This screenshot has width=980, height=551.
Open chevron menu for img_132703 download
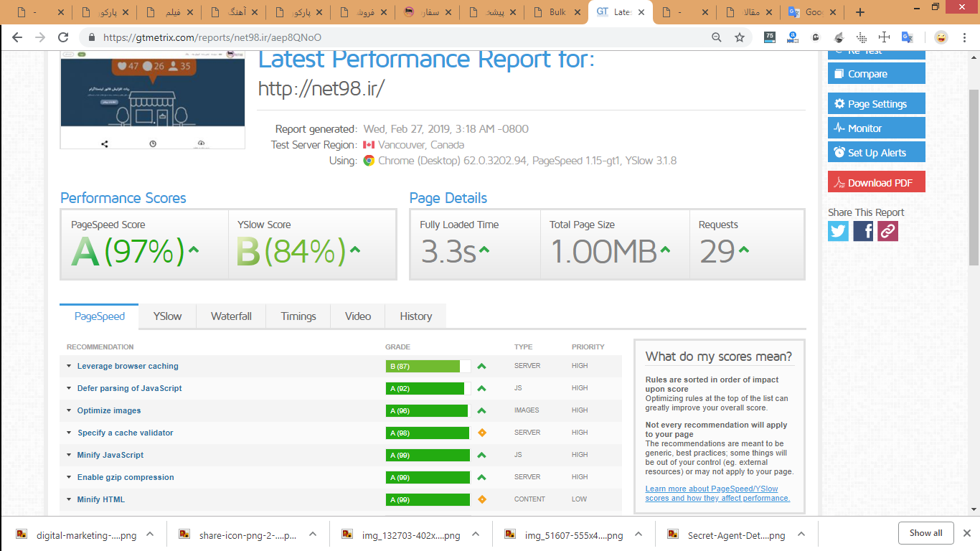tap(476, 534)
